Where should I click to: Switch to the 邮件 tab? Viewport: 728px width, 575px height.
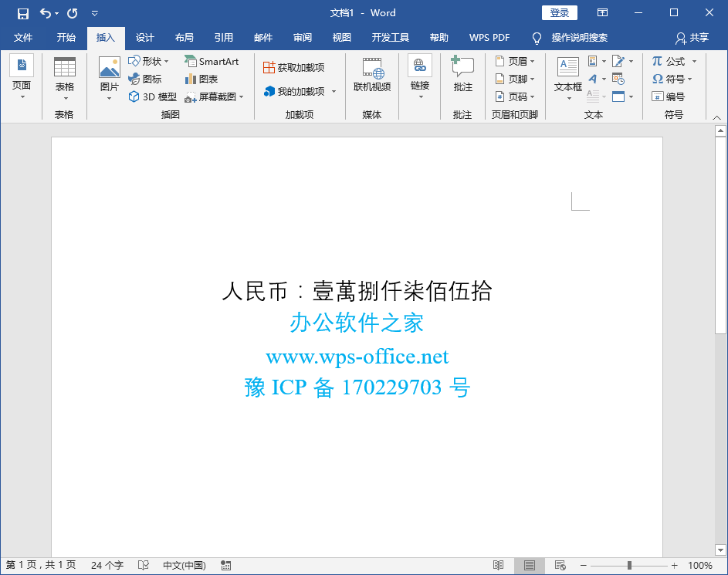pyautogui.click(x=263, y=38)
